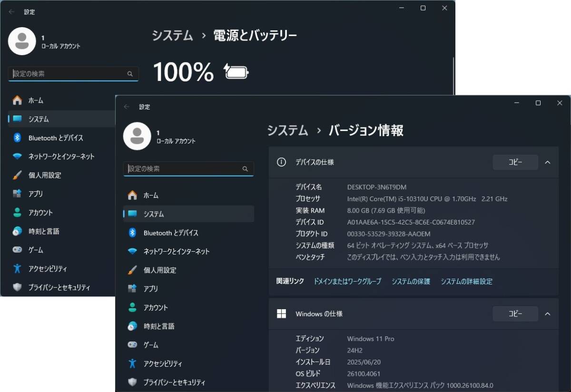Close the back 電源とバッテリー window
Screen dimensions: 571x392
pos(444,8)
